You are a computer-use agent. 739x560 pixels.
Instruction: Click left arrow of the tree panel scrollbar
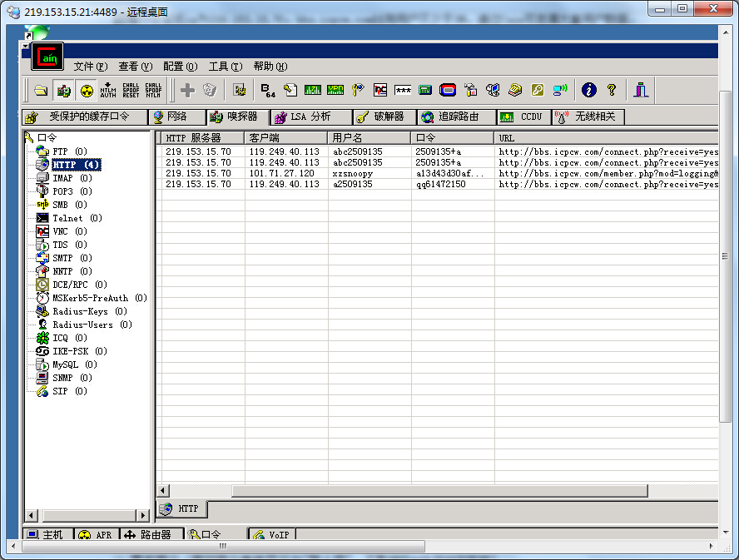(31, 515)
